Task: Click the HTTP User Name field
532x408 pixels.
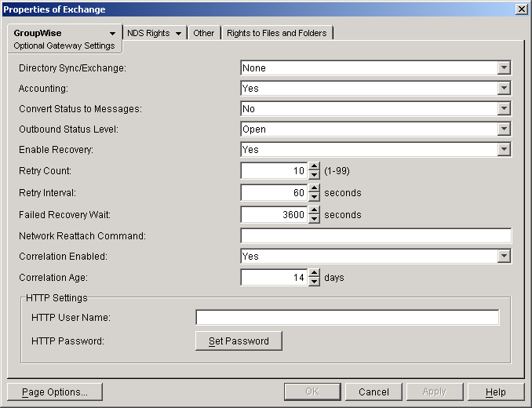Action: click(348, 318)
